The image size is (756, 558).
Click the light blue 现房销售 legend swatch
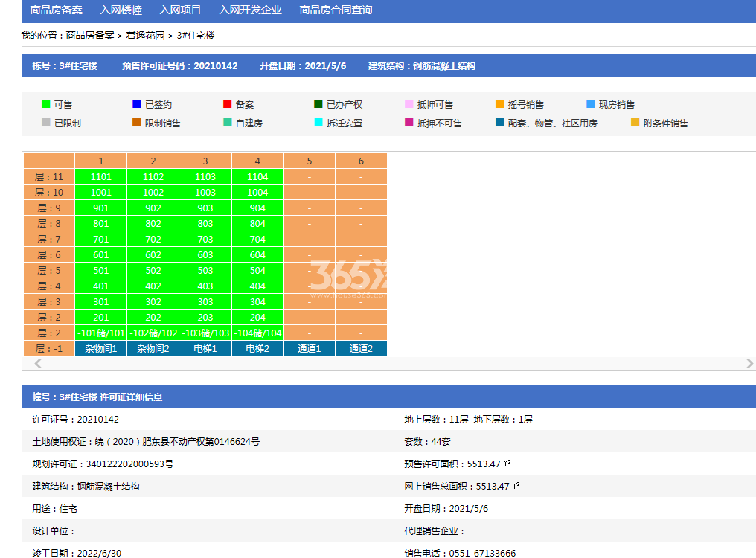click(x=591, y=103)
